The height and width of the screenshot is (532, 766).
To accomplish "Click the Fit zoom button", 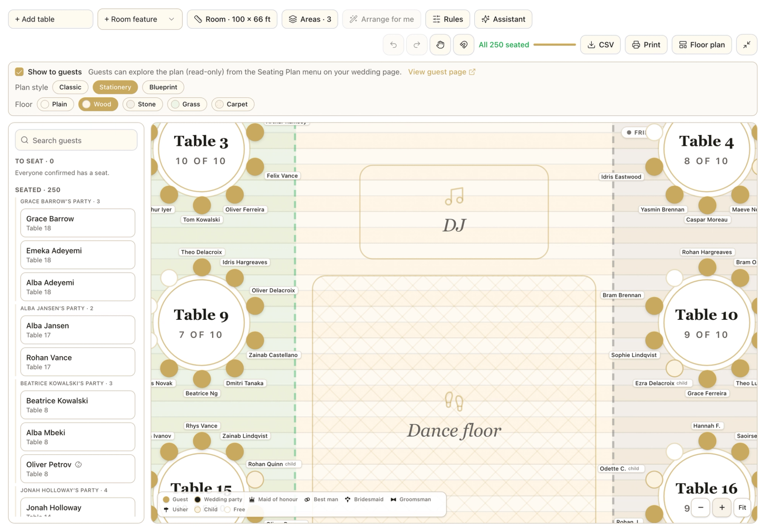I will tap(742, 507).
